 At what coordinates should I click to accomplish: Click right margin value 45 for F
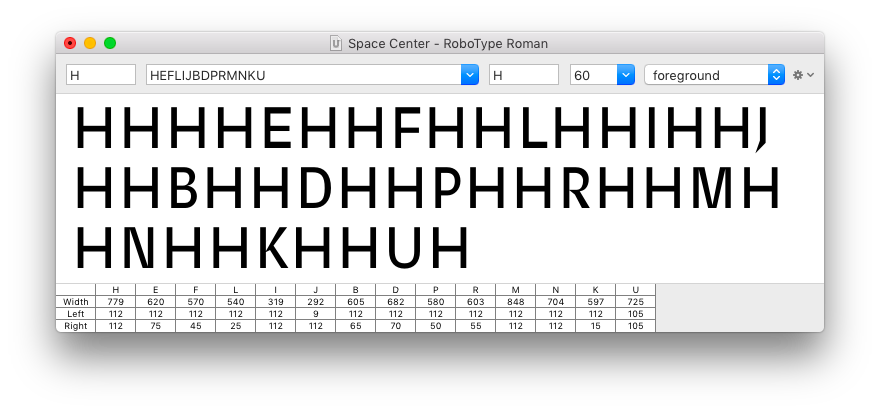point(195,326)
